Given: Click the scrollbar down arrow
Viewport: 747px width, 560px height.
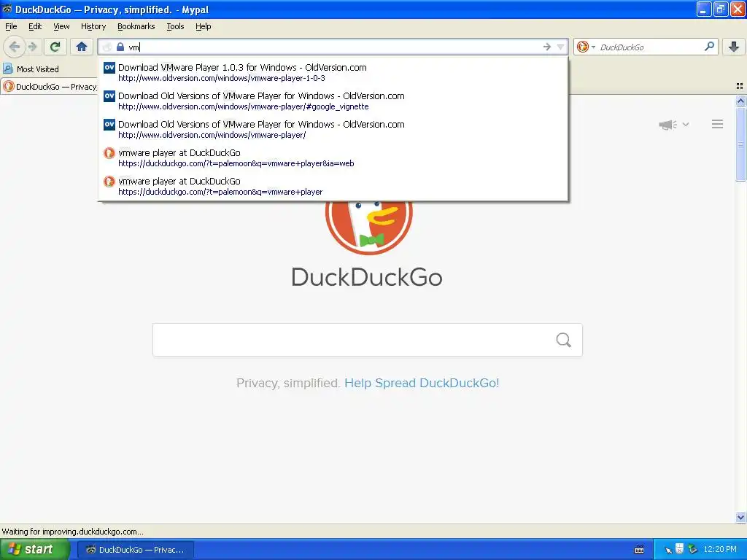Looking at the screenshot, I should (740, 517).
